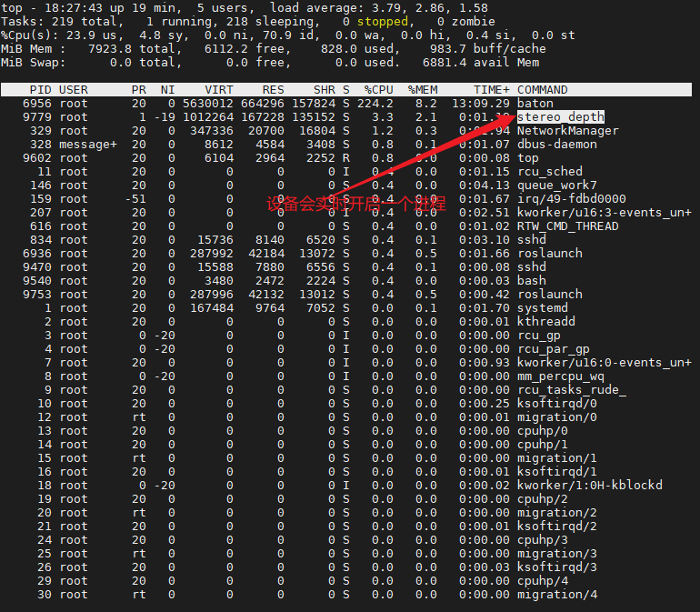Screen dimensions: 700x612
Task: Click the kworker/1:0H-kblockd entry
Action: [590, 485]
